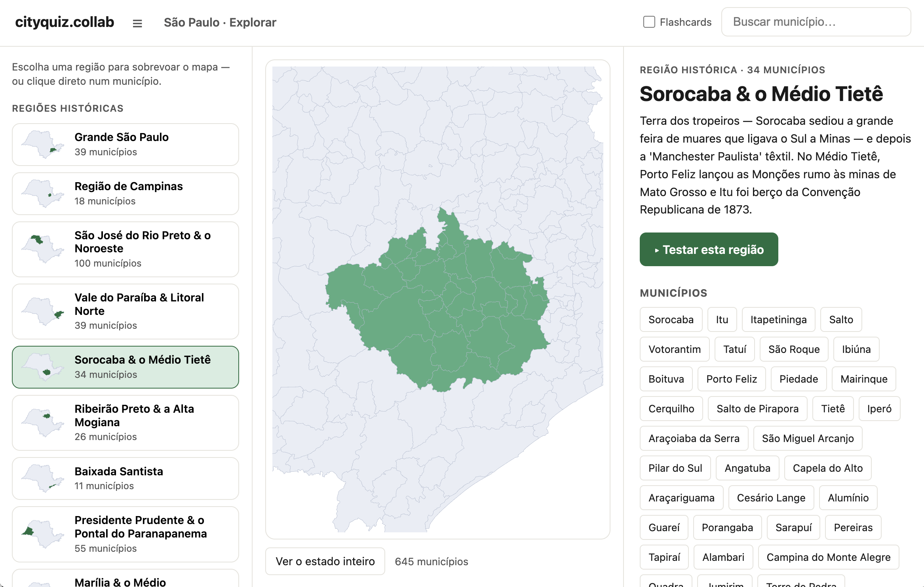Select the Campina do Monte Alegre chip
The width and height of the screenshot is (924, 587).
pyautogui.click(x=828, y=557)
